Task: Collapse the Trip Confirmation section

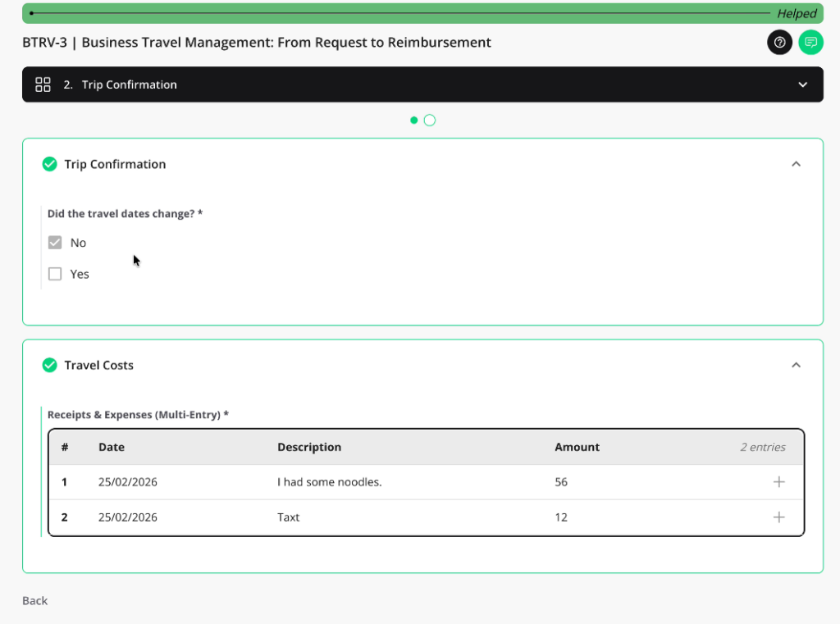Action: pyautogui.click(x=795, y=164)
